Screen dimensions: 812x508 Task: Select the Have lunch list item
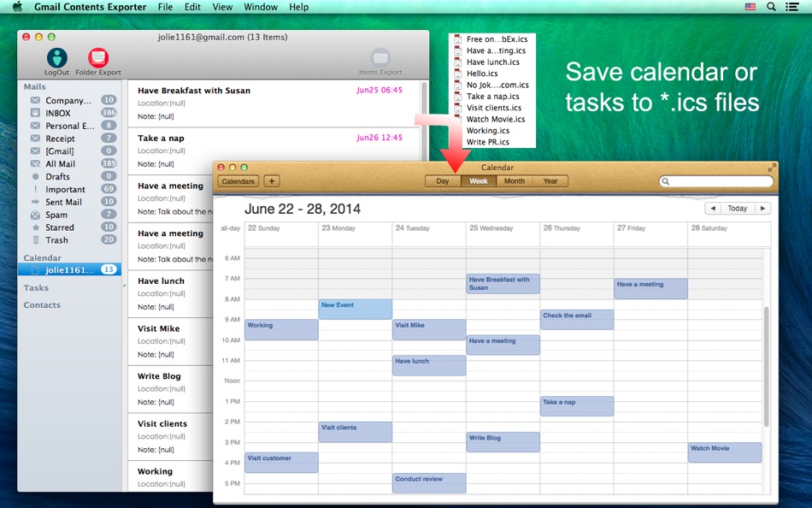click(170, 293)
